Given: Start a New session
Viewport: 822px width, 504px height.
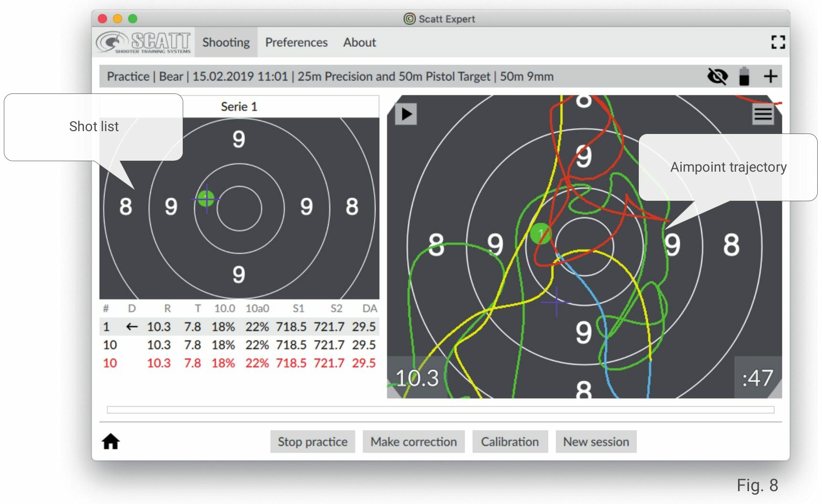Looking at the screenshot, I should [596, 442].
